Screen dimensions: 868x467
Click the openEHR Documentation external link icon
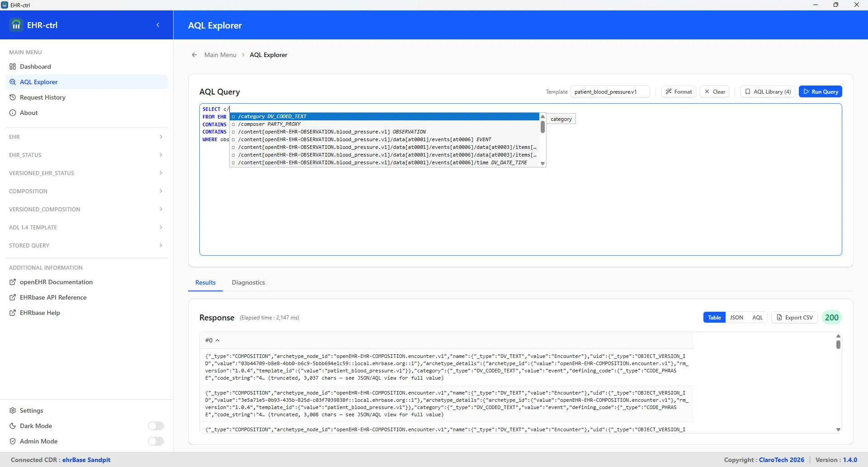pyautogui.click(x=13, y=282)
